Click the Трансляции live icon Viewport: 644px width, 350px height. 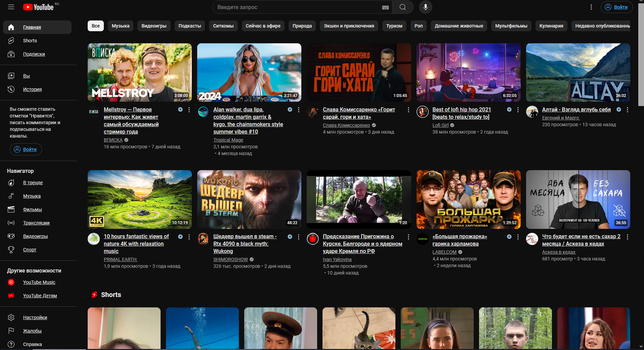point(11,223)
